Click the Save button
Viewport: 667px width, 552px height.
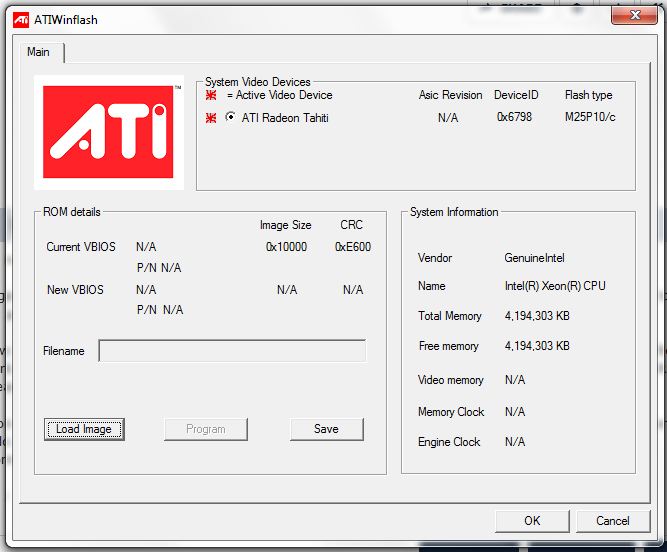point(327,429)
